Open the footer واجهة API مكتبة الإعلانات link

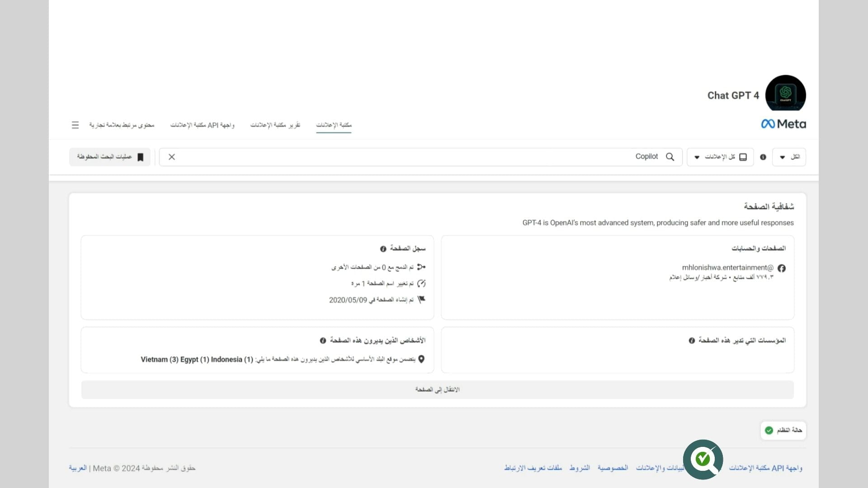(x=765, y=468)
